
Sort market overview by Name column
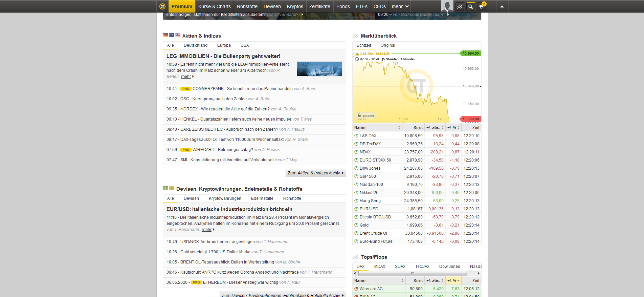pos(377,127)
